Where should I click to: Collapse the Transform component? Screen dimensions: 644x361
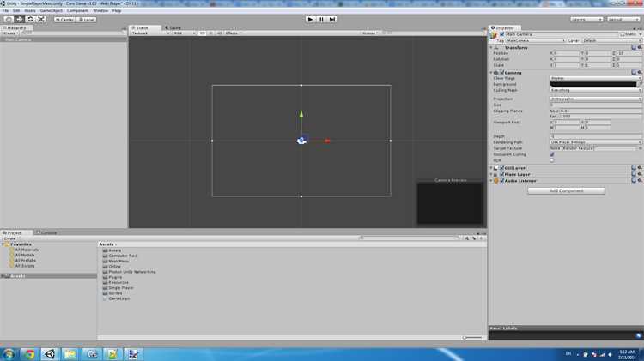491,47
